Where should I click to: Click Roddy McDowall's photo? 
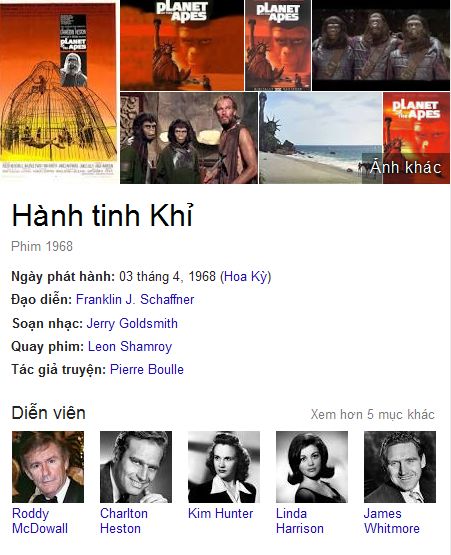coord(48,467)
